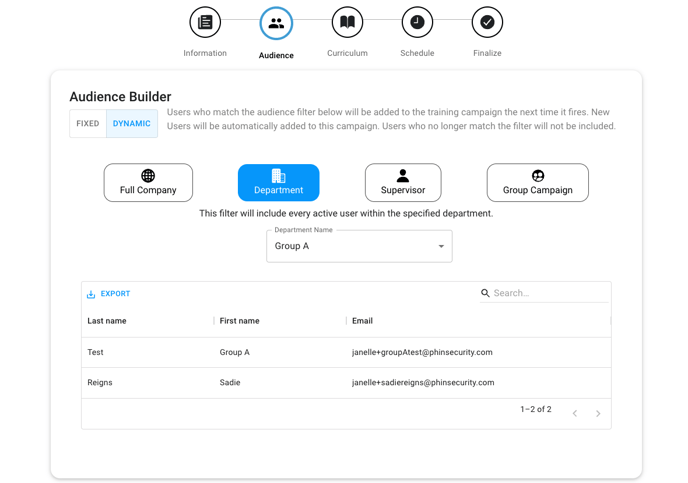This screenshot has width=688, height=483.
Task: Choose the Department filter
Action: coord(279,182)
